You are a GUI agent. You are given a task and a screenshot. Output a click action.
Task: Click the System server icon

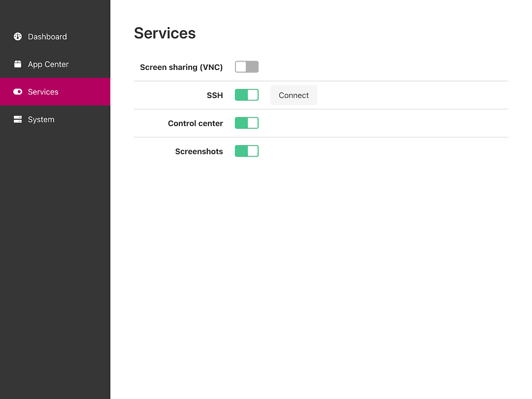[x=18, y=119]
